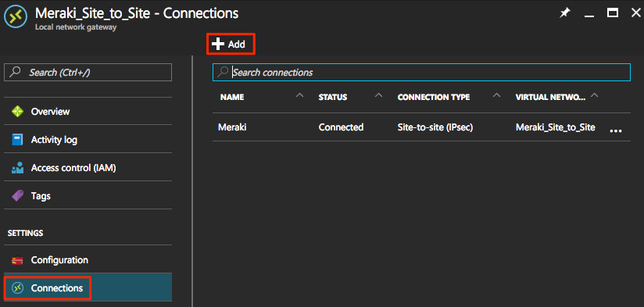The image size is (644, 307).
Task: Open Access control (IAM)
Action: point(88,168)
